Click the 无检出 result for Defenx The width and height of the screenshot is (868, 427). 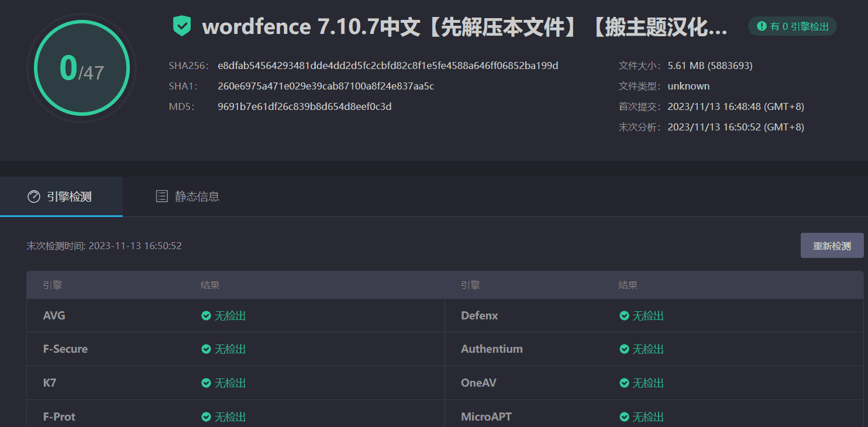648,316
